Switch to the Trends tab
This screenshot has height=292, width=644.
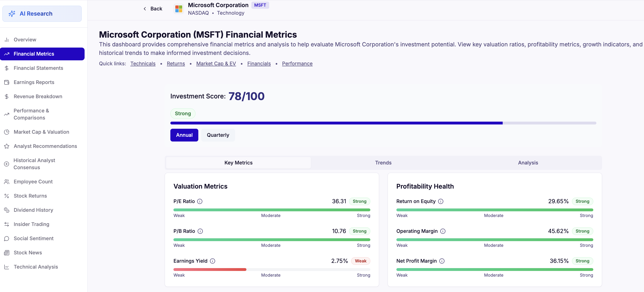point(383,163)
